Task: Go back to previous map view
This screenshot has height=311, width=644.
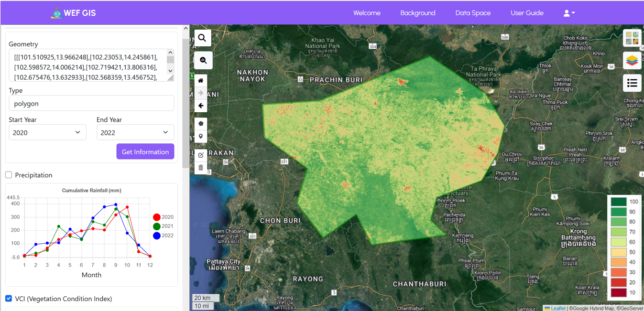Action: coord(201,106)
